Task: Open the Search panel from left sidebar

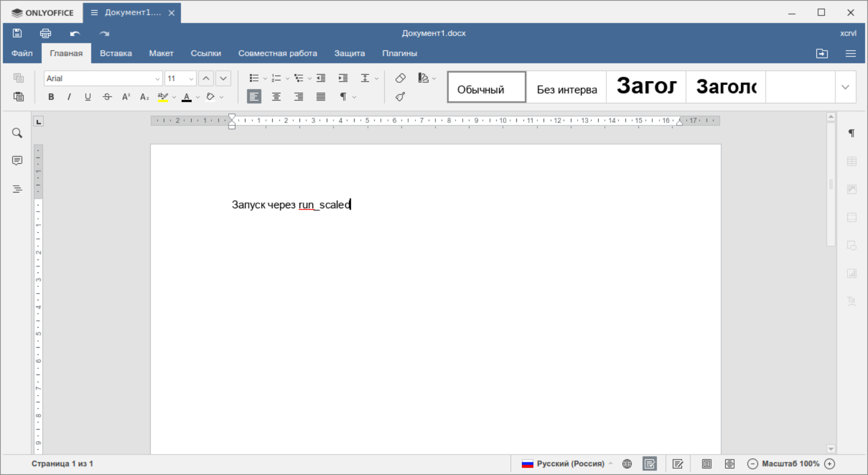Action: pyautogui.click(x=17, y=133)
